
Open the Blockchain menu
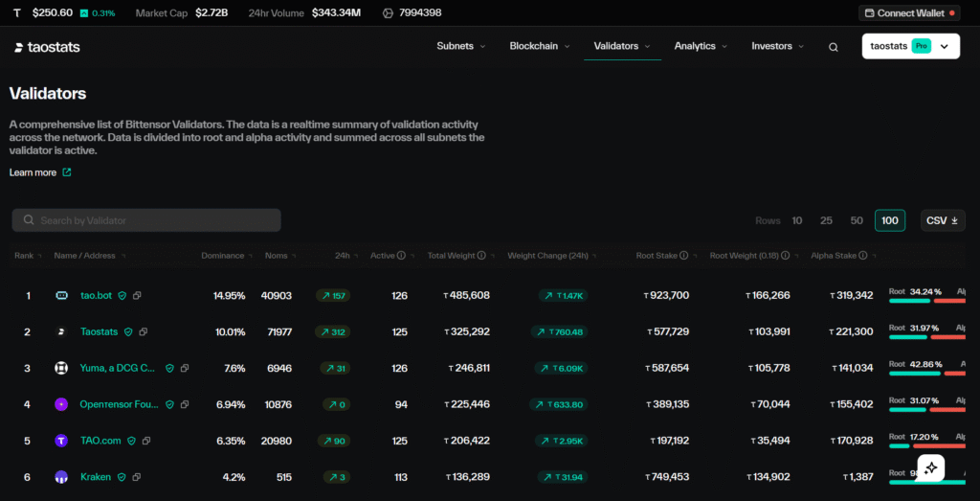[540, 46]
